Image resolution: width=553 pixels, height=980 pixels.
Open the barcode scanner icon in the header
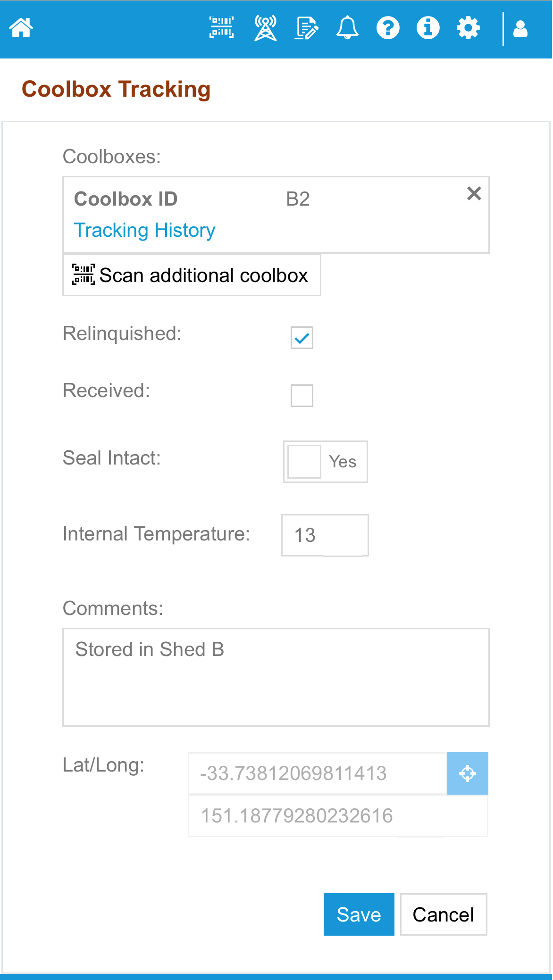[x=222, y=28]
